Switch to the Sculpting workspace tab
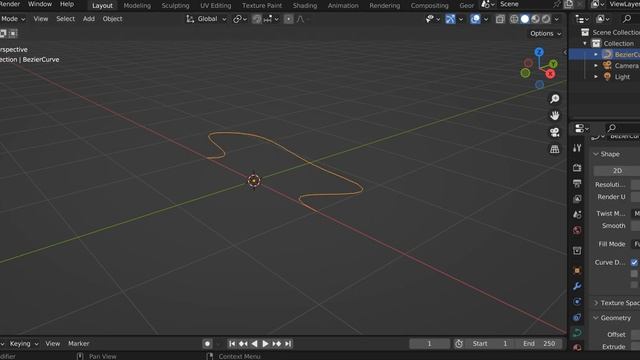This screenshot has height=360, width=640. [x=176, y=5]
